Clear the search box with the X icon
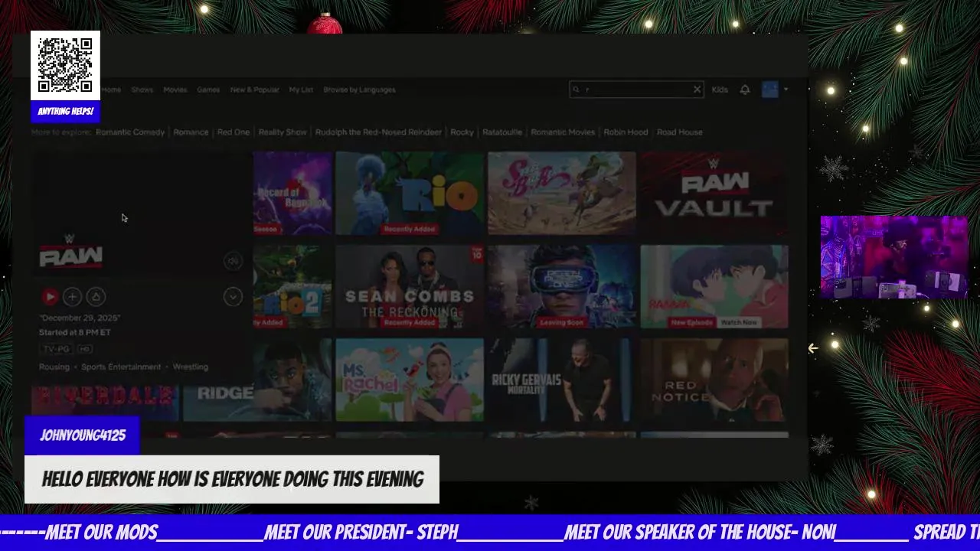Screen dimensions: 980x551 697,90
